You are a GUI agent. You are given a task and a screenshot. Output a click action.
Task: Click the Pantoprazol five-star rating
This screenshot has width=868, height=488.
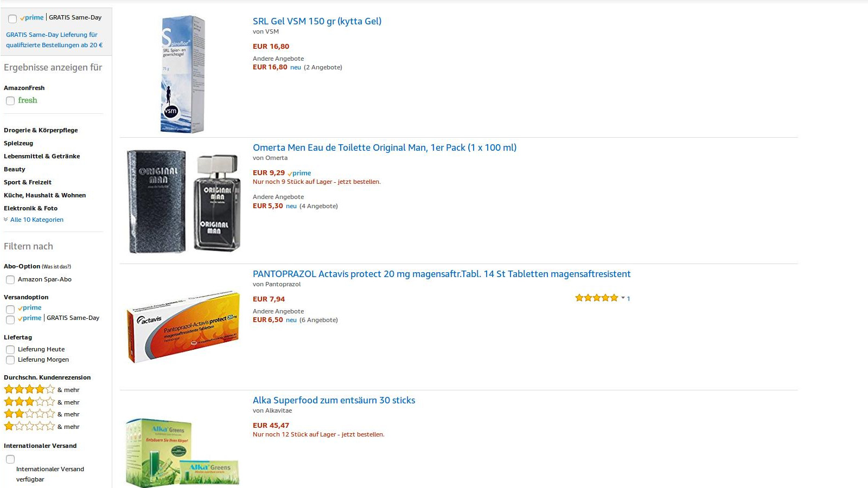coord(596,298)
